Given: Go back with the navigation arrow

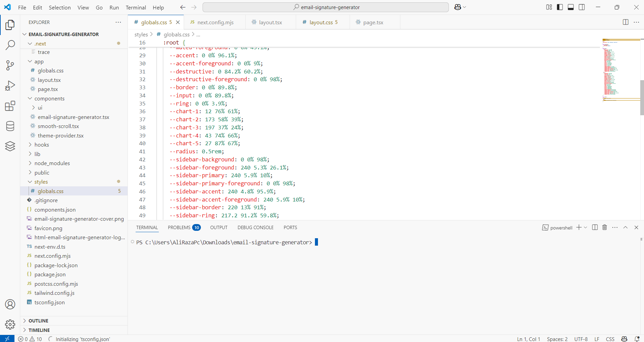Looking at the screenshot, I should coord(183,7).
